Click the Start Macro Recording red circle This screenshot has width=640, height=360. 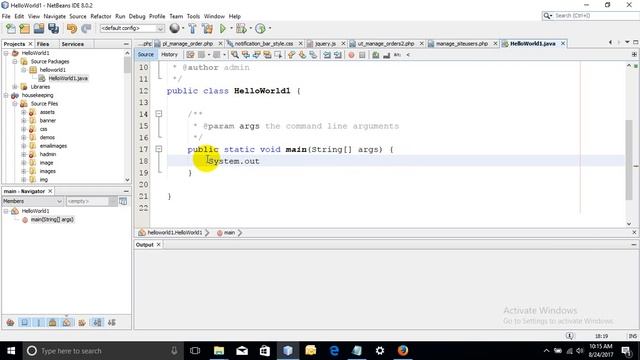pos(351,55)
